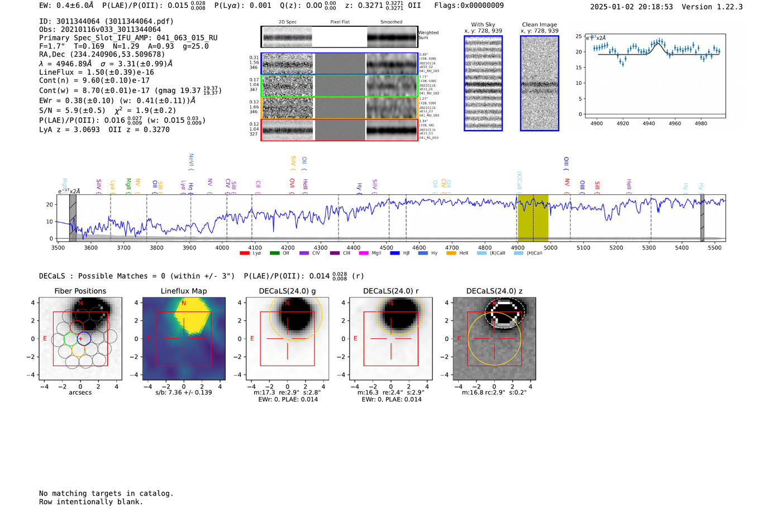Image resolution: width=782 pixels, height=532 pixels.
Task: Click the LyA z = 3.0693 text
Action: click(x=69, y=130)
